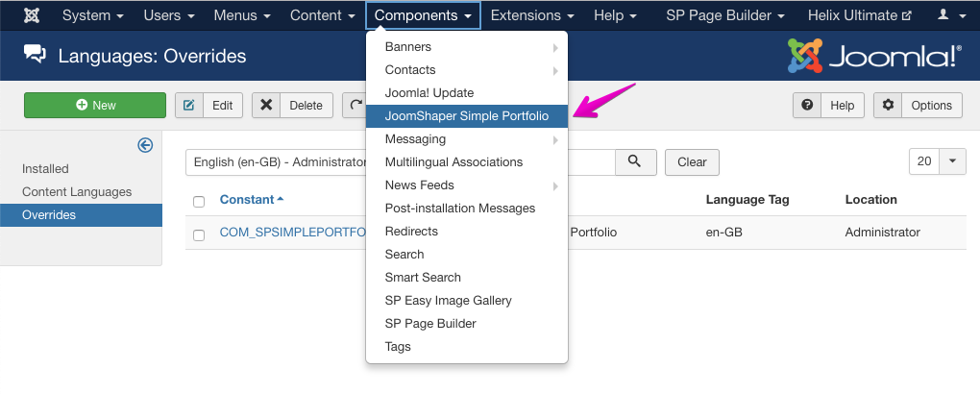Choose SP Easy Image Gallery menu entry
This screenshot has width=980, height=394.
click(x=448, y=301)
